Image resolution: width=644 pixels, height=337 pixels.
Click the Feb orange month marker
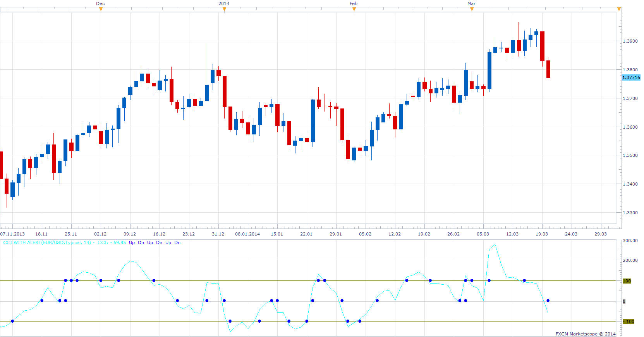click(x=354, y=9)
